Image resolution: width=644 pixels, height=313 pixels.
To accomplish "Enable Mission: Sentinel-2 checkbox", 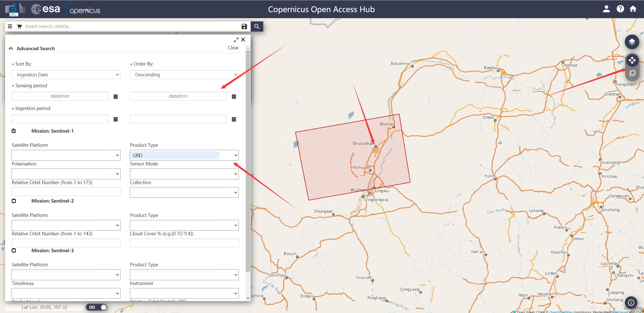I will pos(14,201).
